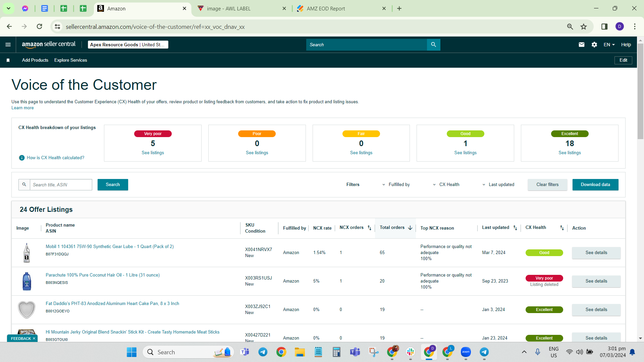Open the browser zoom magnifier icon
Screen dimensions: 644x362
570,26
